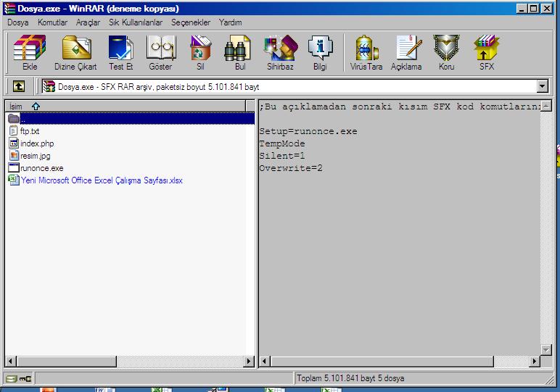Viewport: 560px width, 392px height.
Task: Click the SFX toolbar icon
Action: click(x=487, y=52)
